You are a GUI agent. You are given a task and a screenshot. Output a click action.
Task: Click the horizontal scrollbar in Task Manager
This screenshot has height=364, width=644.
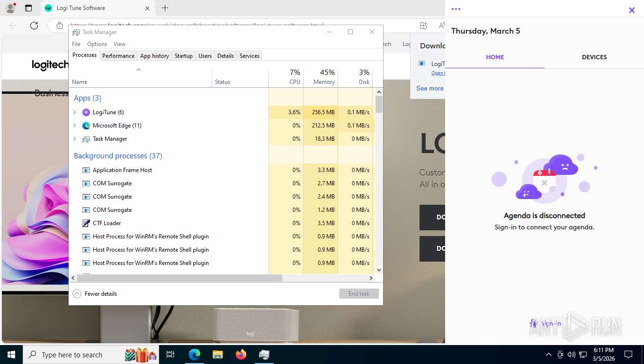179,278
